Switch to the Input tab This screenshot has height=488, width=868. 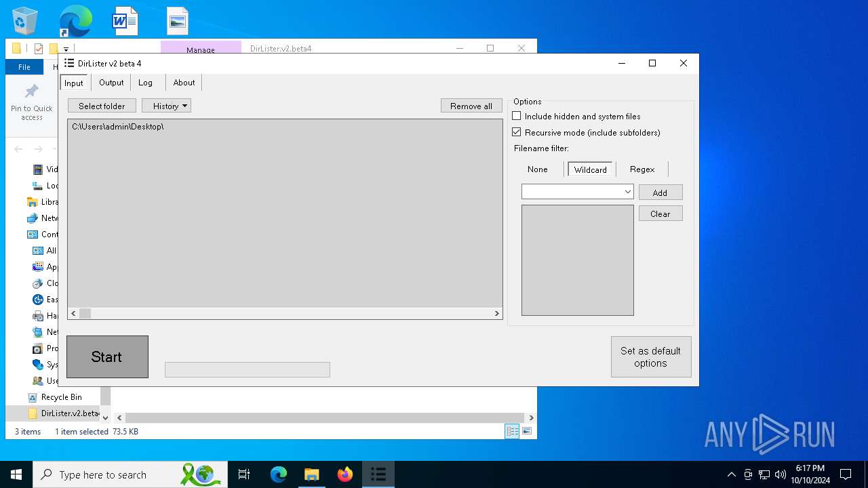74,83
